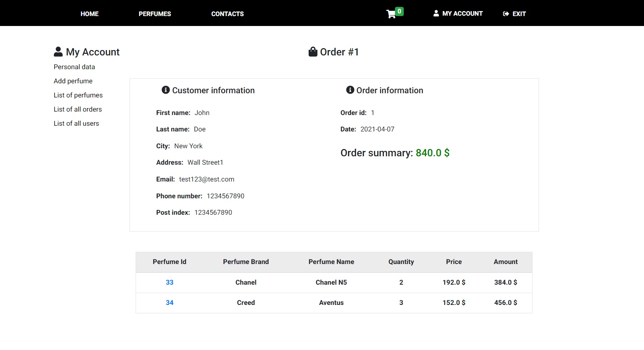Click the Price column header

click(454, 262)
